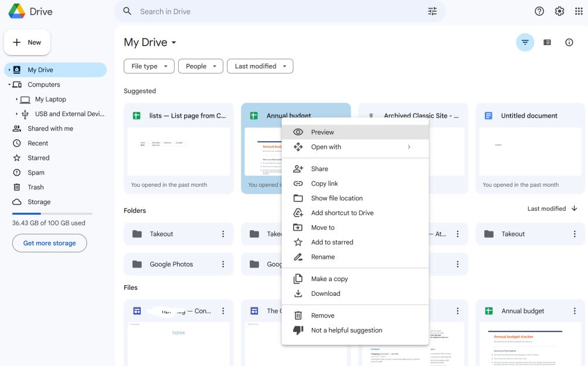Click into the Search in Drive field
The image size is (588, 366).
tap(280, 11)
